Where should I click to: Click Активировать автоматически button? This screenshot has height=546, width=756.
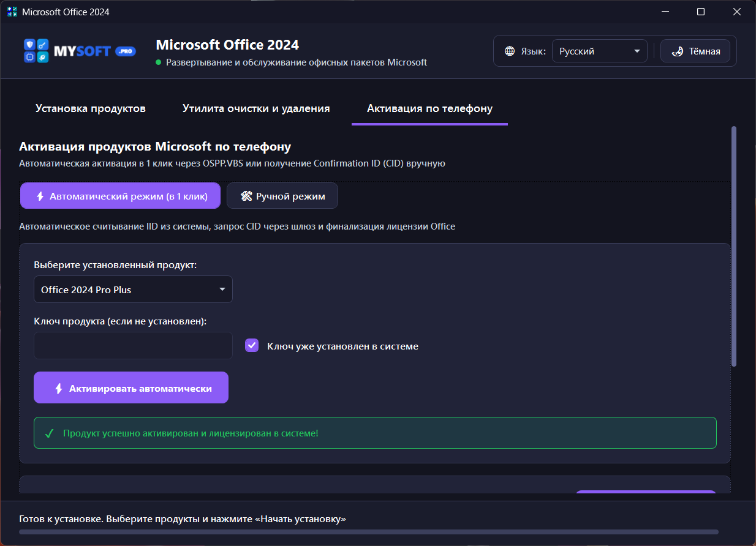(x=131, y=387)
